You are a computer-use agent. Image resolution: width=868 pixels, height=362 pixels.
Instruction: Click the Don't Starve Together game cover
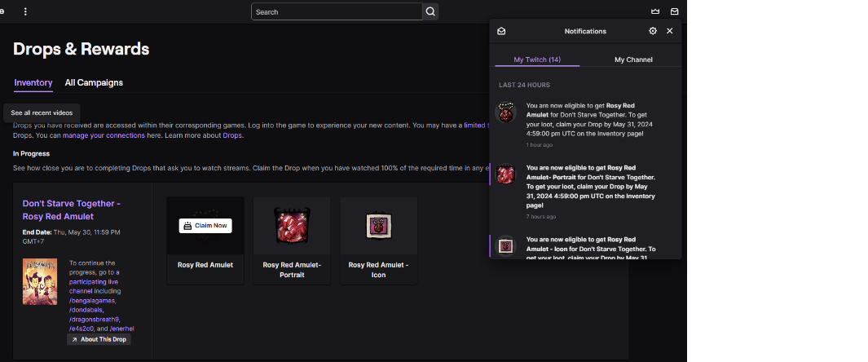pyautogui.click(x=40, y=281)
